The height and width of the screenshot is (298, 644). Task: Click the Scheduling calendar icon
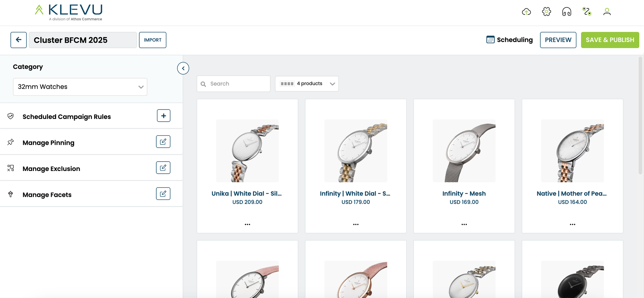click(x=490, y=40)
